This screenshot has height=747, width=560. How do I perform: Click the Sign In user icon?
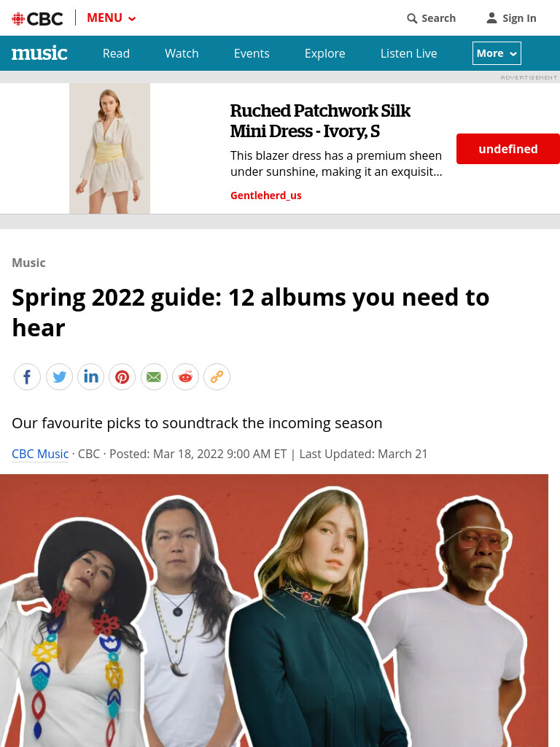[491, 18]
